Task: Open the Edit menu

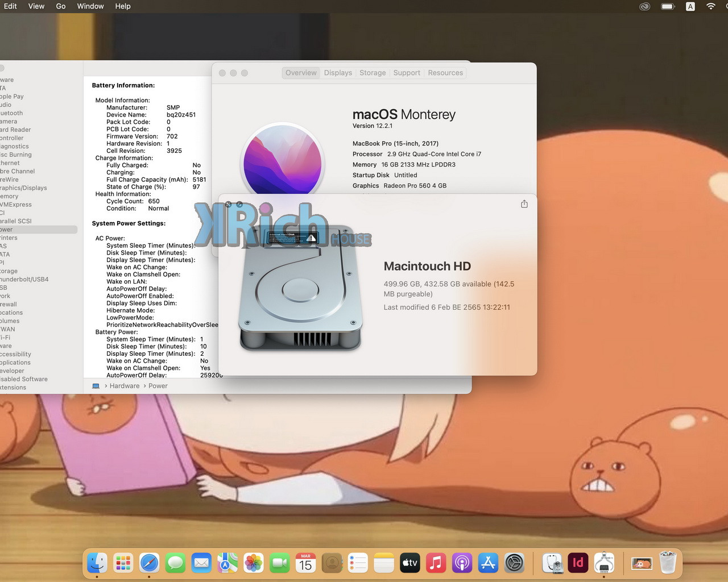Action: pyautogui.click(x=10, y=6)
